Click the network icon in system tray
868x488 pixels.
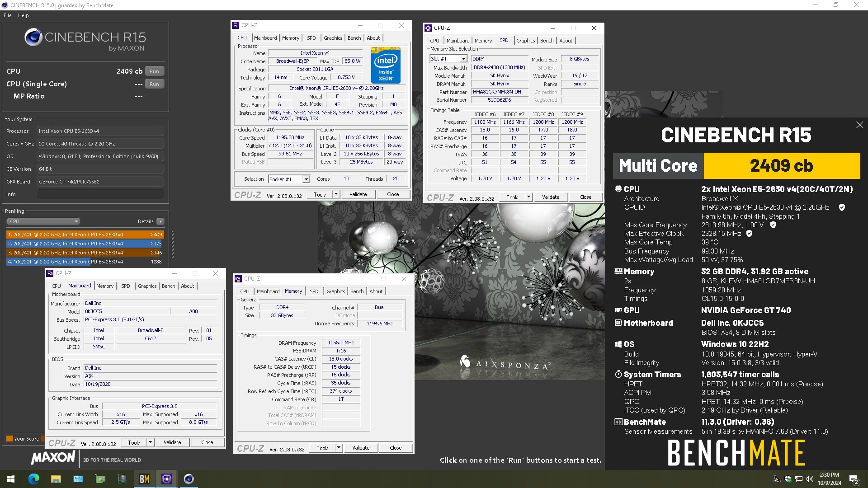tap(799, 479)
